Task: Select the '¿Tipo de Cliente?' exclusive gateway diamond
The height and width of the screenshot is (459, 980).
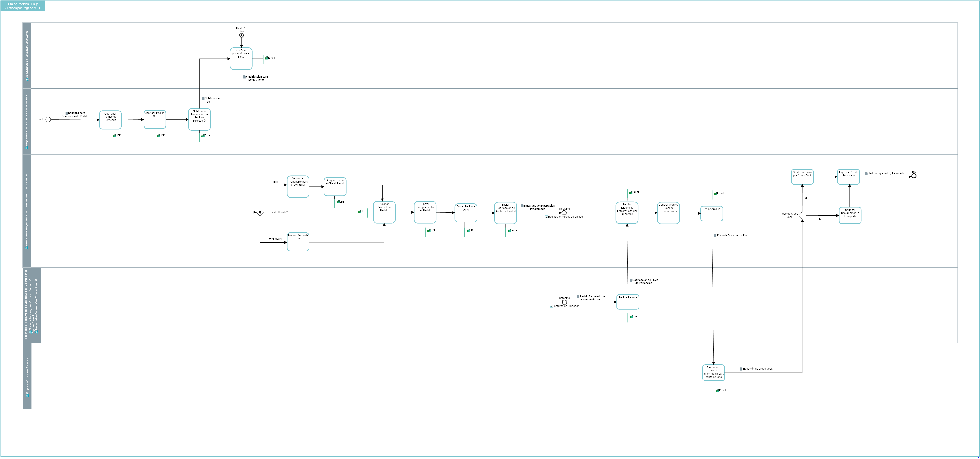Action: coord(260,212)
